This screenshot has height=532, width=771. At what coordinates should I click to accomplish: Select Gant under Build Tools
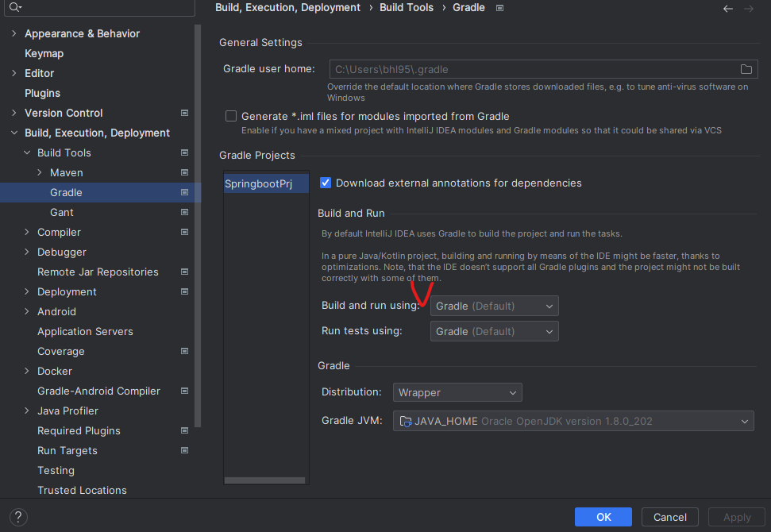[62, 213]
